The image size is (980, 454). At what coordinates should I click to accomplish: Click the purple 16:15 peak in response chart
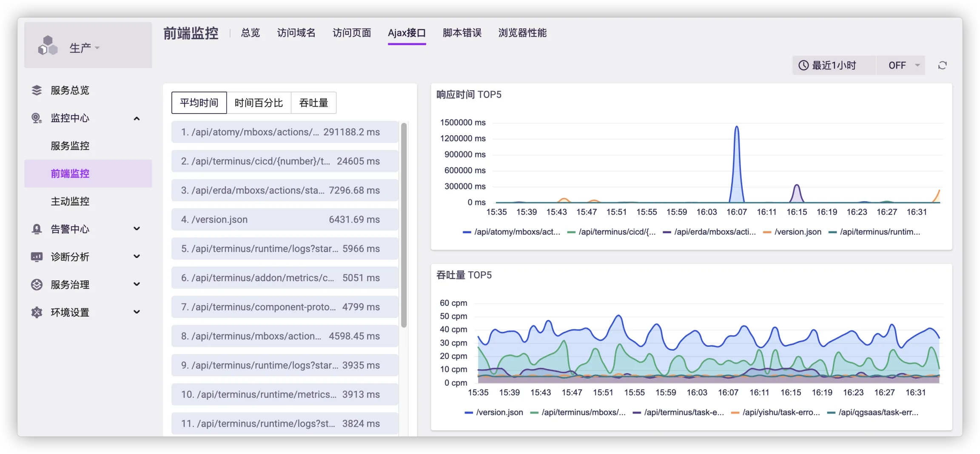[797, 194]
